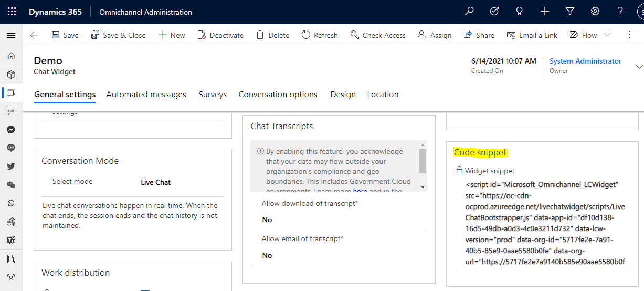Click the help question mark icon
The height and width of the screenshot is (291, 644).
pos(620,12)
